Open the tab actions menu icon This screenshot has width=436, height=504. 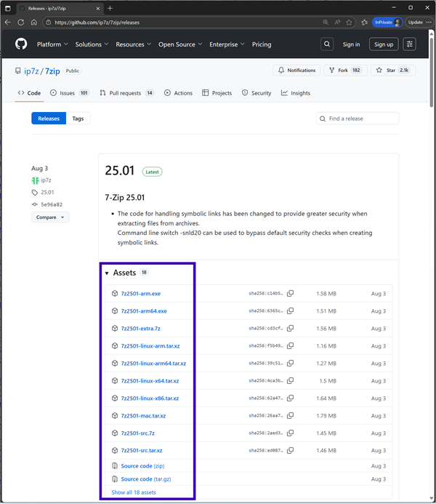(x=8, y=8)
